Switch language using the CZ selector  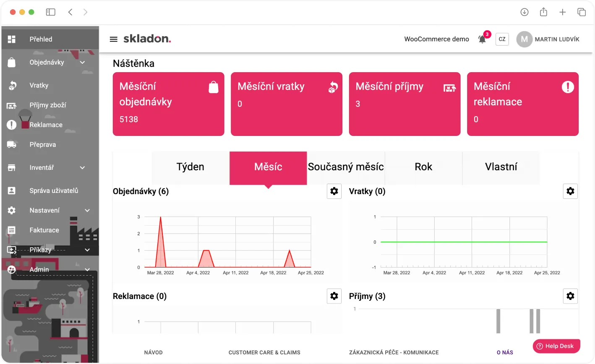tap(502, 39)
